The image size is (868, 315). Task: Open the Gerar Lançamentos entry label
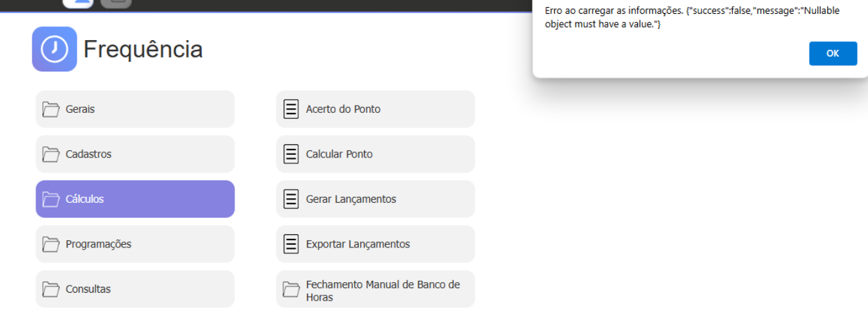tap(351, 199)
